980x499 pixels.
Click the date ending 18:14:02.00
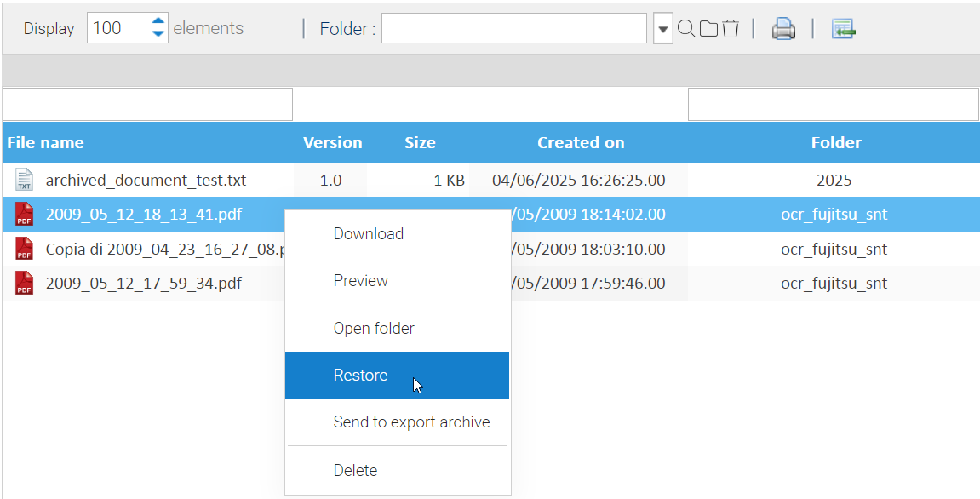588,215
